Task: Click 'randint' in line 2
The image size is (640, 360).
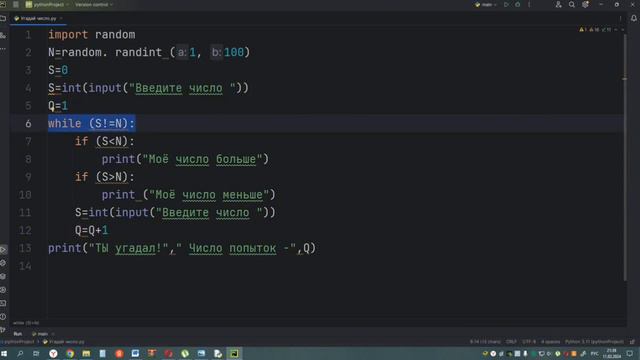Action: tap(139, 52)
